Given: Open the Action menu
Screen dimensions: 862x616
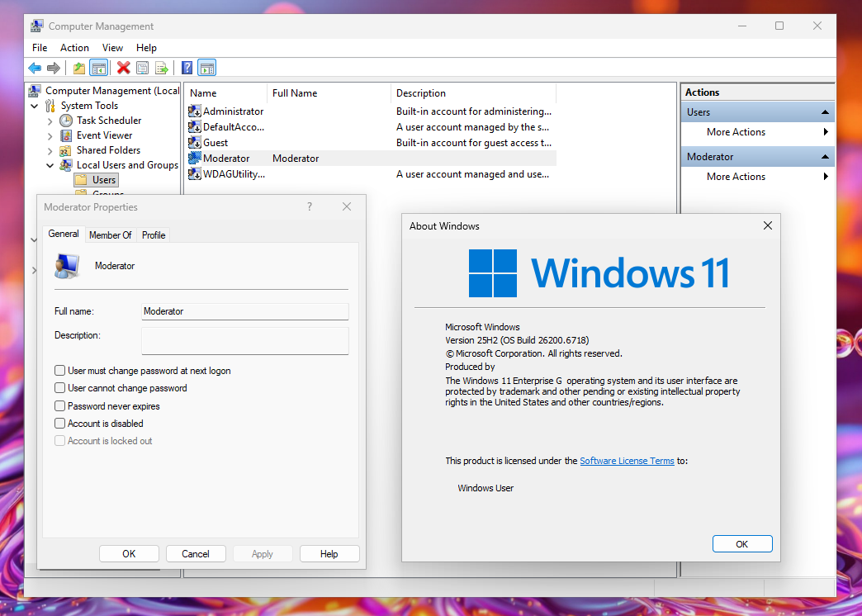Looking at the screenshot, I should [x=74, y=48].
